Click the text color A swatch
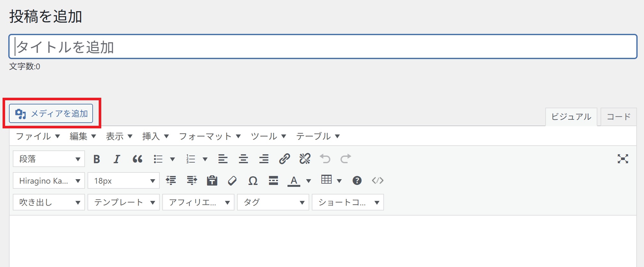 294,181
